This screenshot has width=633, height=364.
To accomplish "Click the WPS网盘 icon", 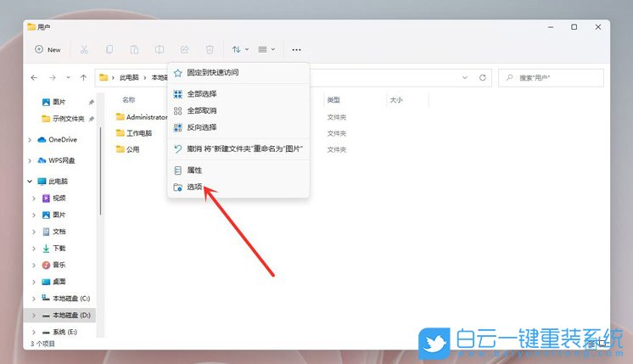I will [42, 160].
